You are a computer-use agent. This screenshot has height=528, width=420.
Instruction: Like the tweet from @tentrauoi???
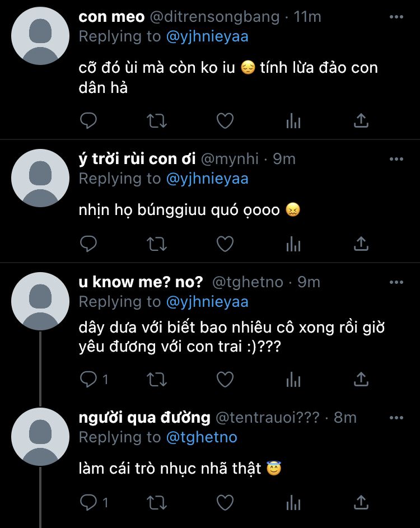(x=225, y=502)
